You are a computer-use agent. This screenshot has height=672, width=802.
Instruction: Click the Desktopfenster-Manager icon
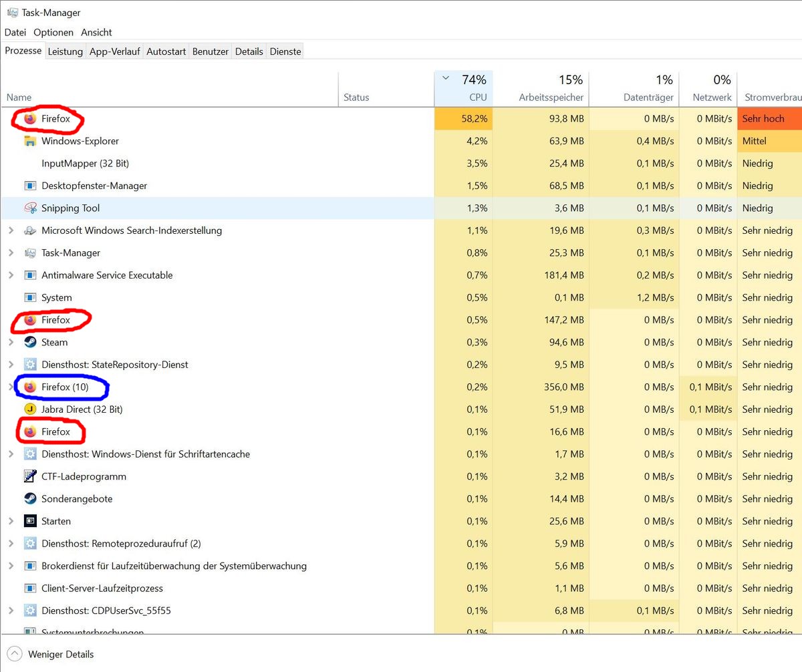coord(29,186)
